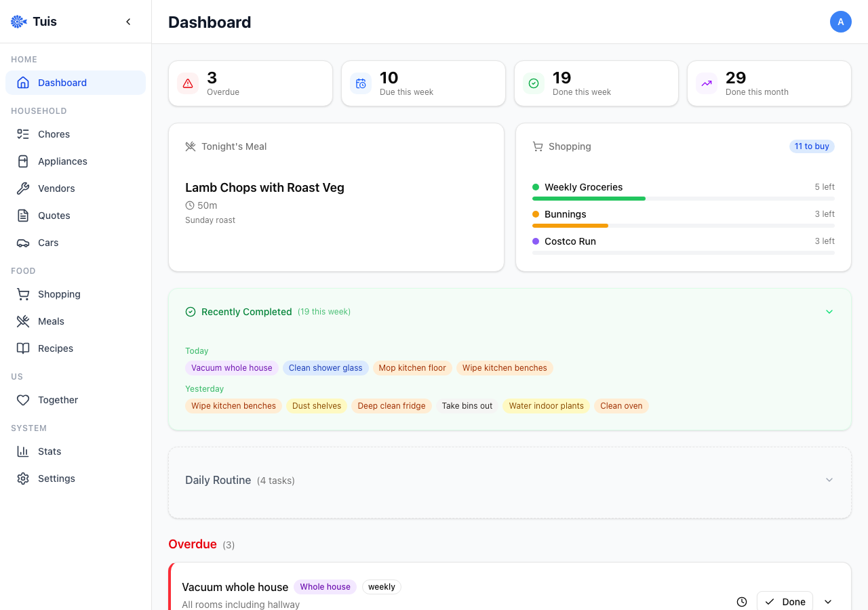Image resolution: width=868 pixels, height=610 pixels.
Task: Click the '11 to buy' shopping badge
Action: click(x=812, y=146)
